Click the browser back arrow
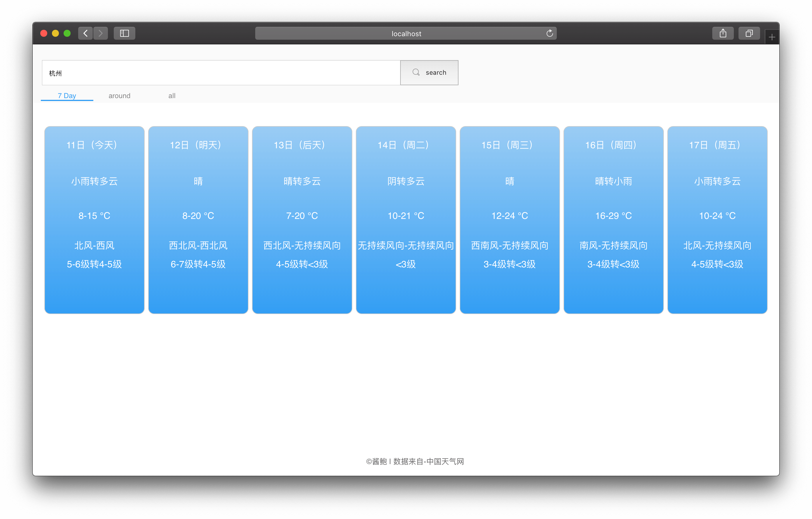This screenshot has width=812, height=519. 86,33
